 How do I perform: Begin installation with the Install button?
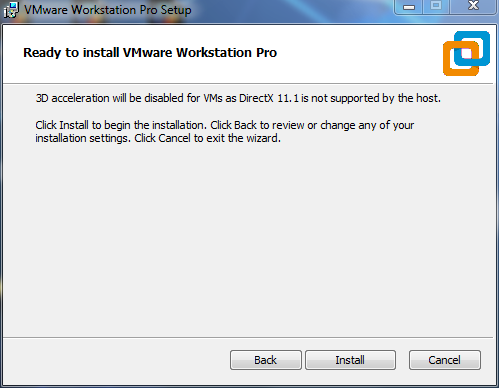point(350,360)
